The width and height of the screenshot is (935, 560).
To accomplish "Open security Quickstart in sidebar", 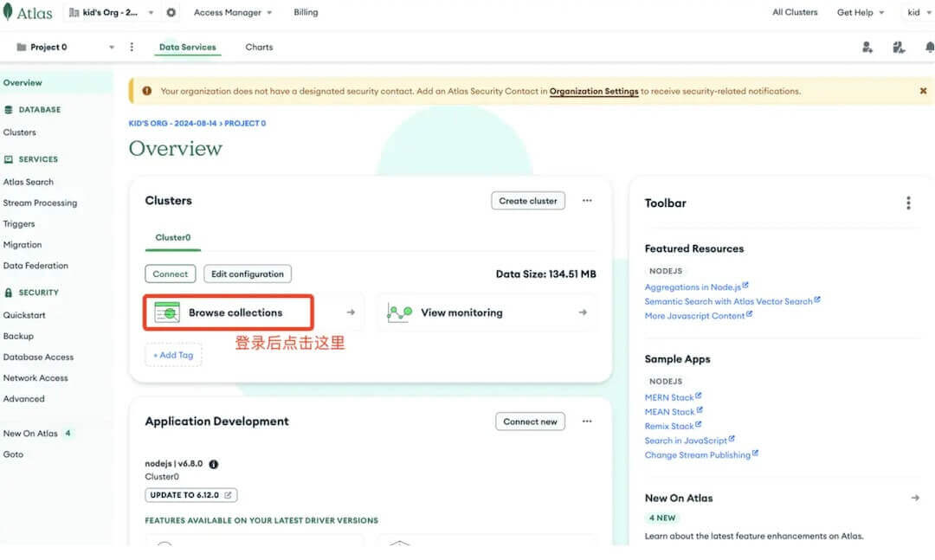I will (24, 315).
